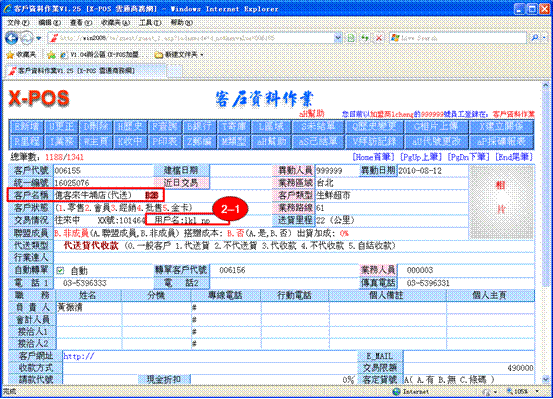Viewport: 553px width, 399px height.
Task: Click the Stop loading red X icon
Action: pyautogui.click(x=379, y=38)
